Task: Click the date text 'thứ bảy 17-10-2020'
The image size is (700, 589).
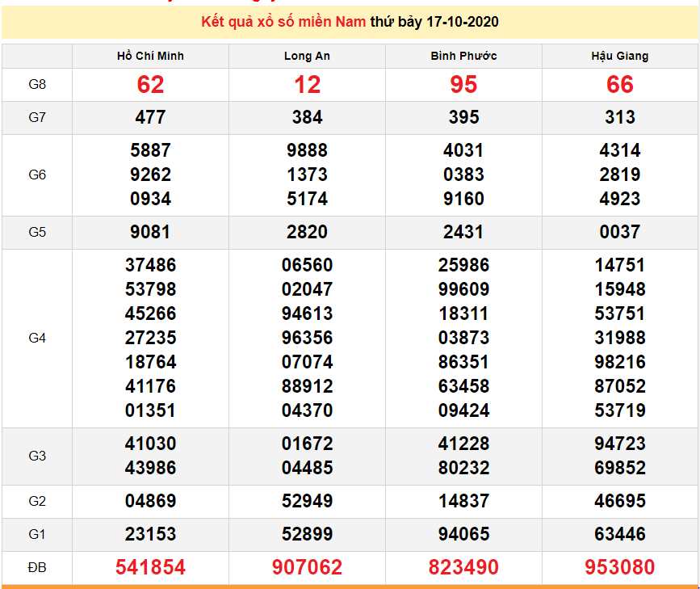Action: pyautogui.click(x=434, y=22)
